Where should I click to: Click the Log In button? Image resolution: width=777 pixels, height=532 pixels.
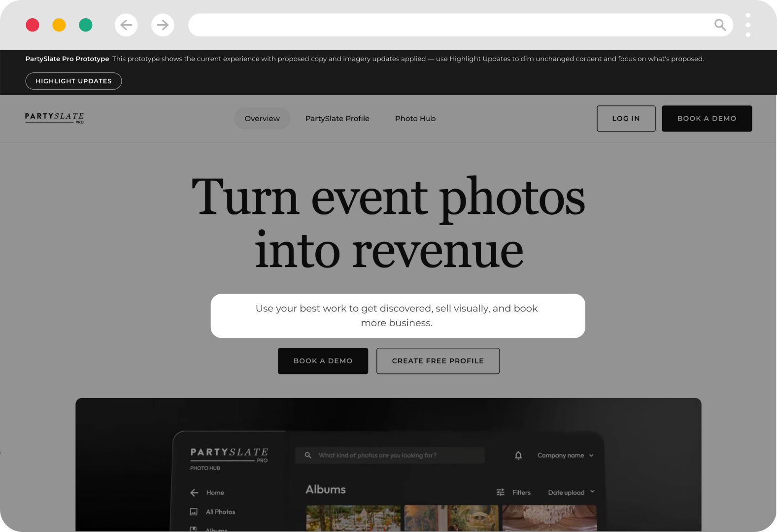(x=626, y=118)
